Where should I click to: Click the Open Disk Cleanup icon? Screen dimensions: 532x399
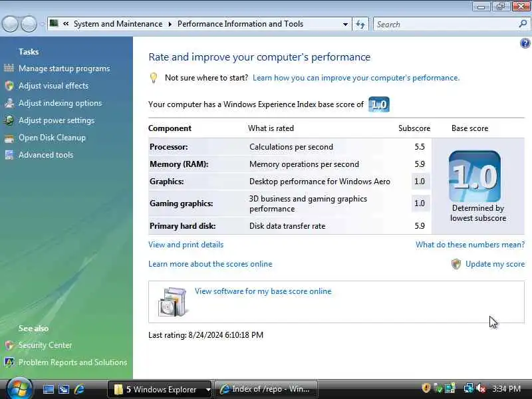(9, 138)
